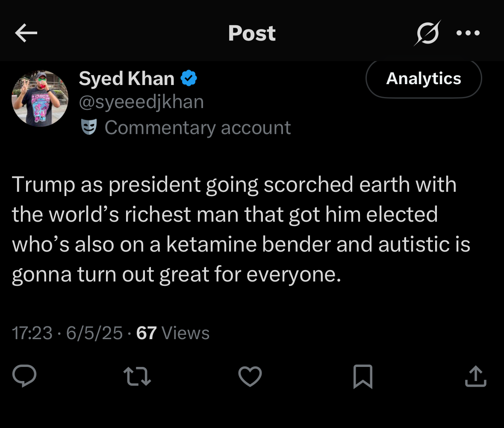This screenshot has width=504, height=428.
Task: Tap the Syed Khan display name
Action: coord(127,79)
